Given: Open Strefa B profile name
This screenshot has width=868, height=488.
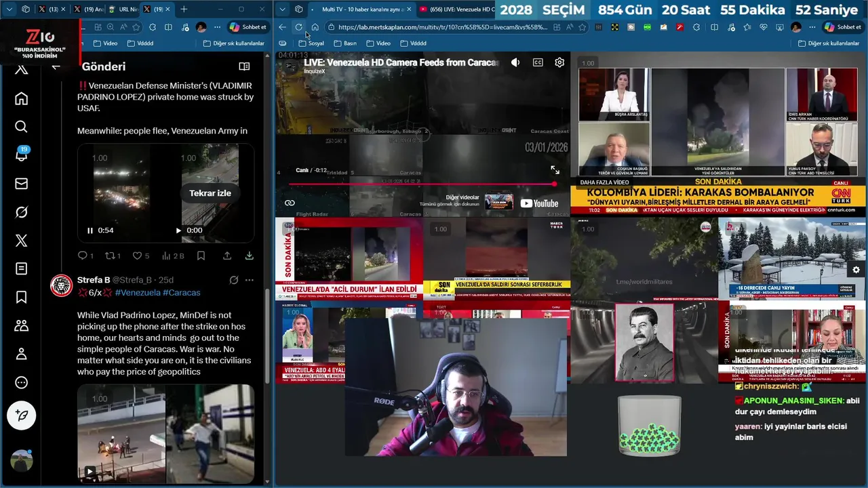Looking at the screenshot, I should (94, 280).
